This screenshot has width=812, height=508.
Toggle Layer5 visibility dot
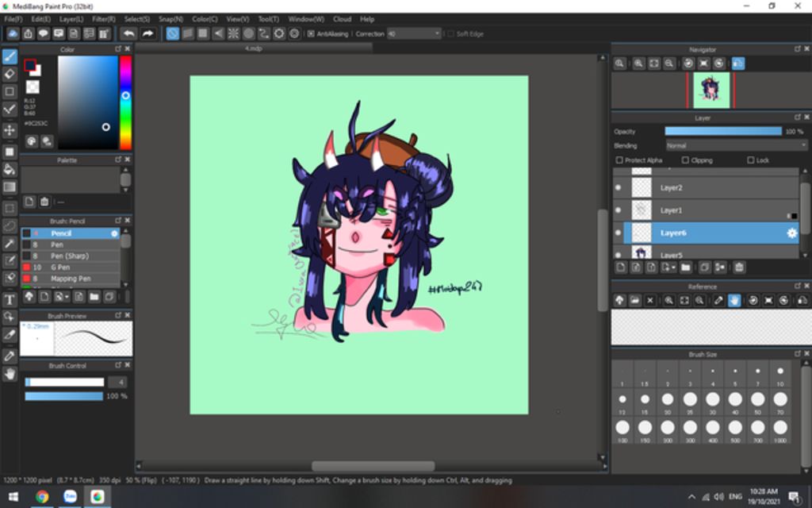pos(618,255)
